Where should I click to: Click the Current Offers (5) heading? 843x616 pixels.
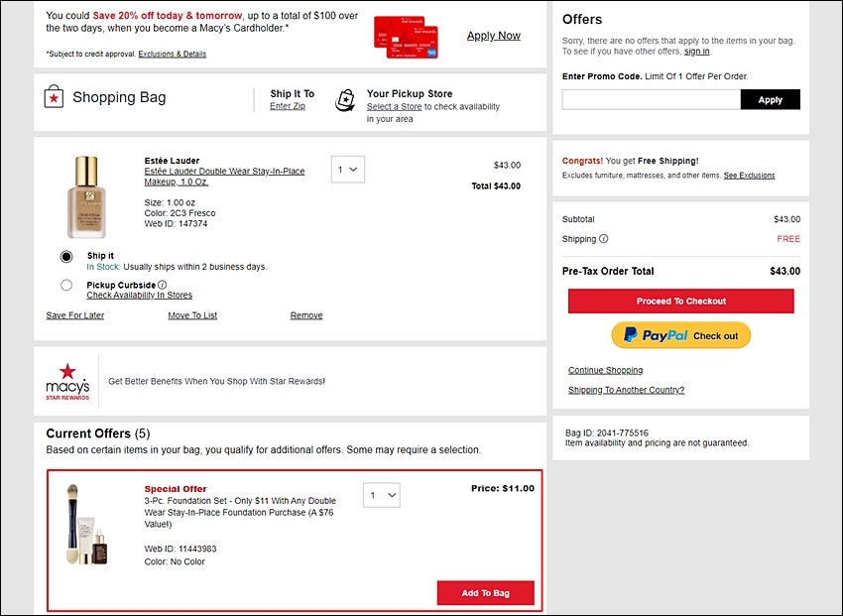click(x=98, y=433)
